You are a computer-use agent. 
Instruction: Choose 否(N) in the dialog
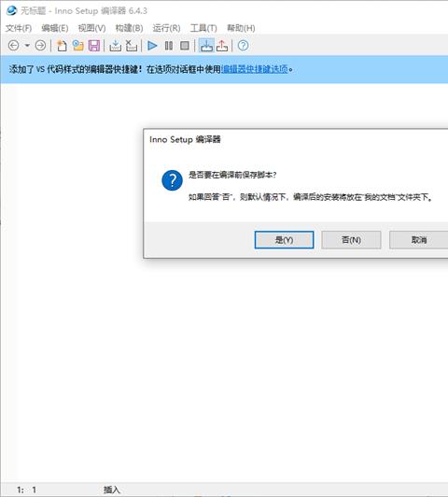click(351, 240)
